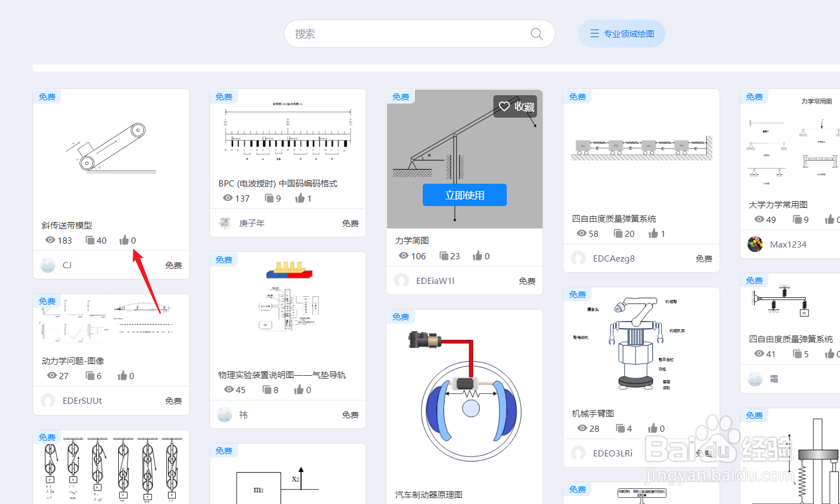
Task: Open the first 四自由度质量弹簧系统 thumbnail with carts
Action: coord(641,150)
